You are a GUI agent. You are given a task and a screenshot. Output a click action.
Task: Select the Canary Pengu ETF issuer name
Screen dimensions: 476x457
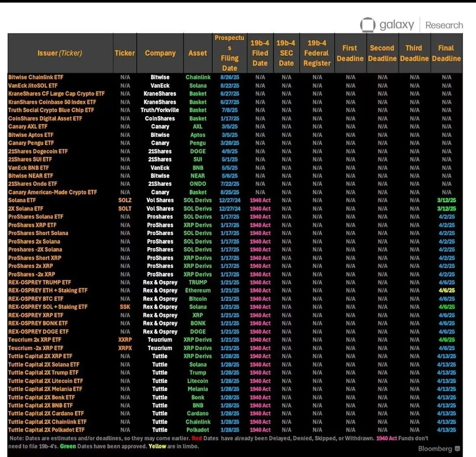pyautogui.click(x=31, y=143)
